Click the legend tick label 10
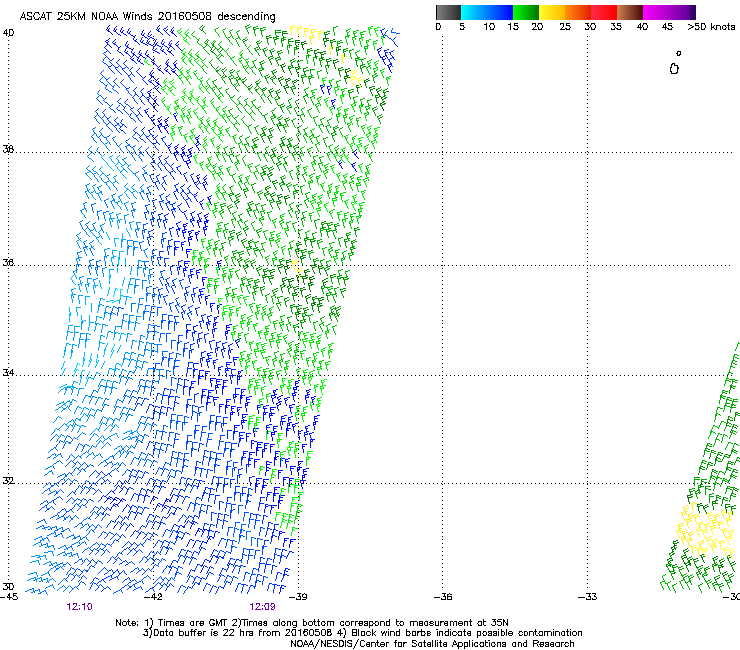This screenshot has height=650, width=740. [489, 27]
